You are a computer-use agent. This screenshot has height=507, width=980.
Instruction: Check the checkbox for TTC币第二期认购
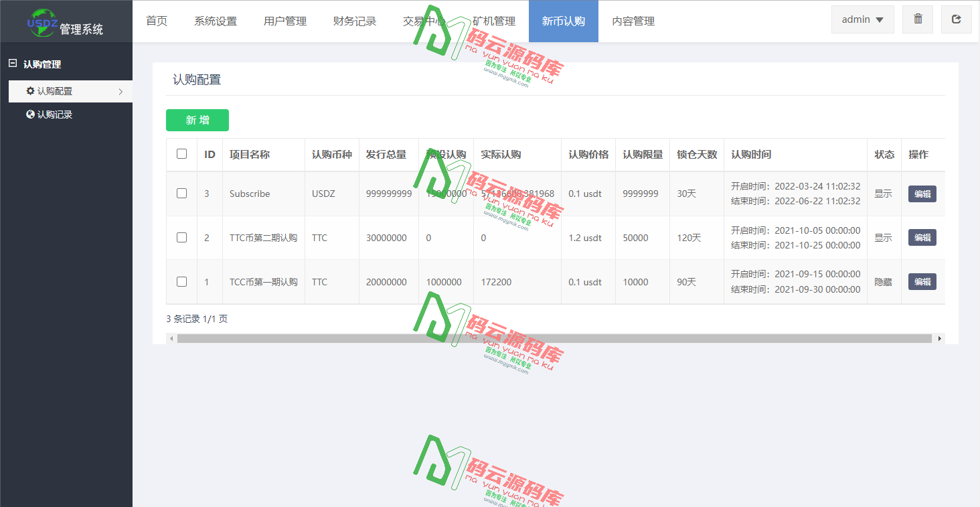181,237
